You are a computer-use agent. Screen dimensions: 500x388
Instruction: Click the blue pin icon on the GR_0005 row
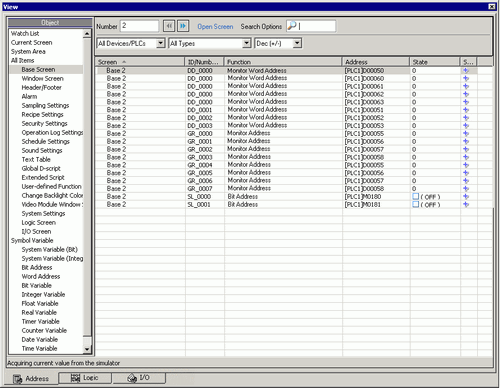pos(466,173)
